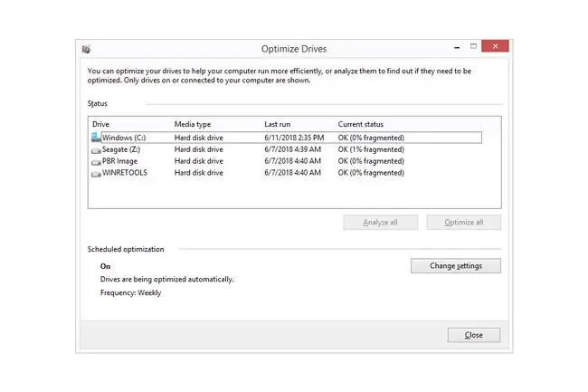Select the Seagate (Z:) drive name
588x392 pixels.
(121, 149)
